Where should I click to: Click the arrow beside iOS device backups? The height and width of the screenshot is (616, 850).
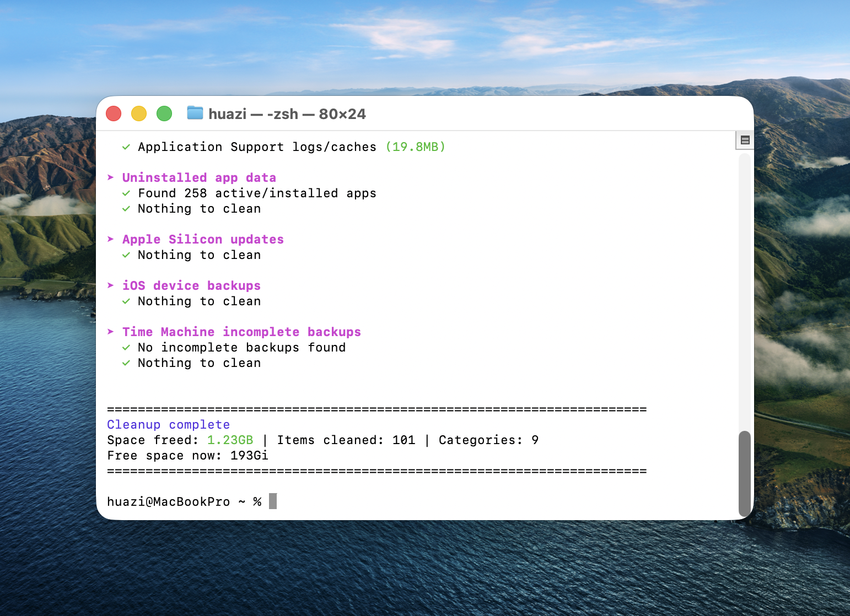click(x=111, y=285)
